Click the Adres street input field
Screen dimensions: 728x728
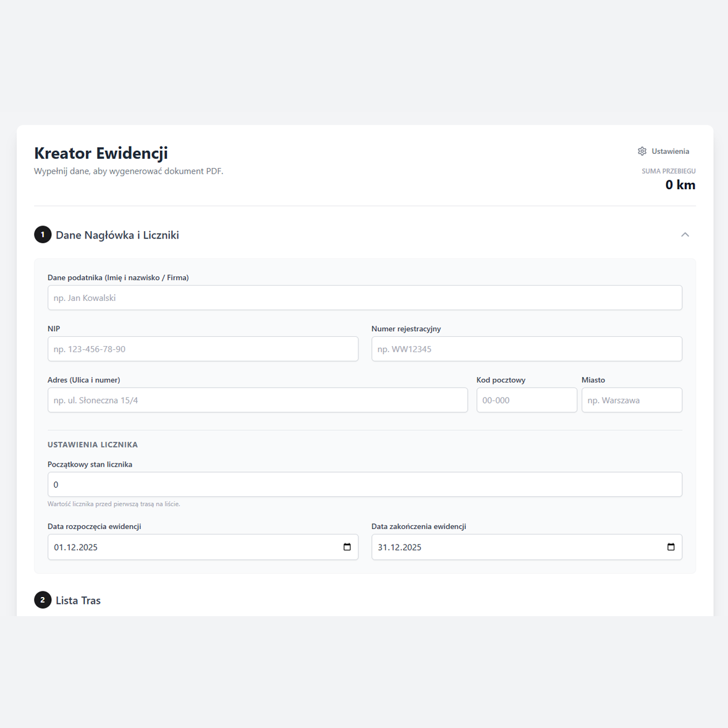pos(257,400)
